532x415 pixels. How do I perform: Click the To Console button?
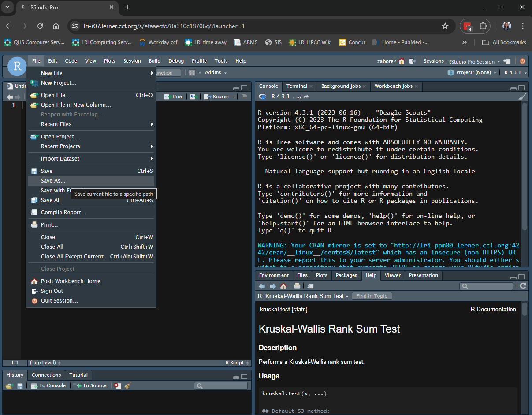48,385
